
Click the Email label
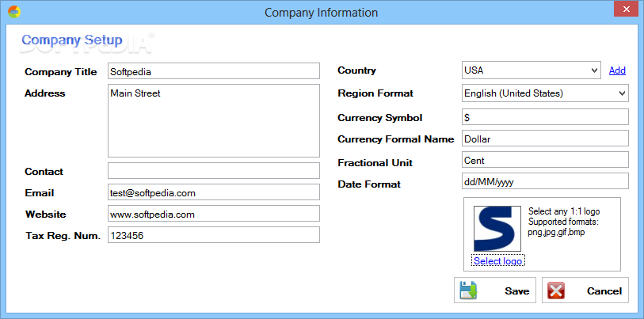[x=40, y=193]
